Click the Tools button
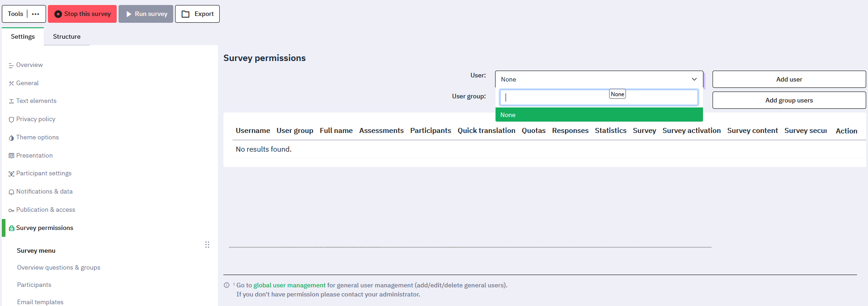The width and height of the screenshot is (868, 306). (24, 14)
